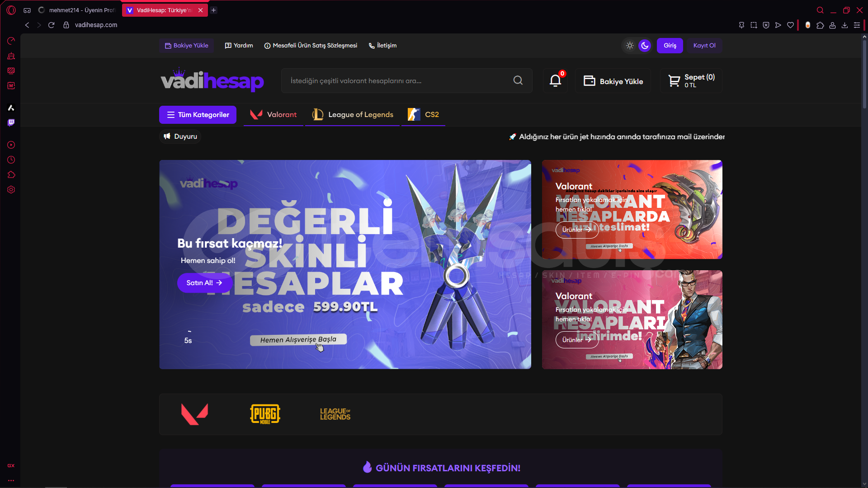Open İletişim contact link
The image size is (868, 488).
pyautogui.click(x=382, y=46)
